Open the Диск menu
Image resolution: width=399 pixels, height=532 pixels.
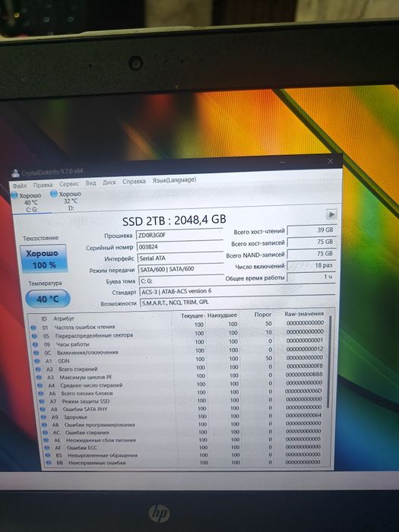coord(109,182)
